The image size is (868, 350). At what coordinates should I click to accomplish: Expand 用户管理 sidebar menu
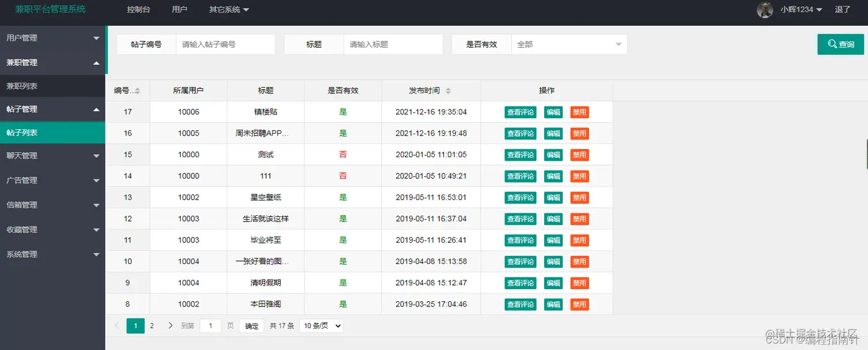click(52, 38)
